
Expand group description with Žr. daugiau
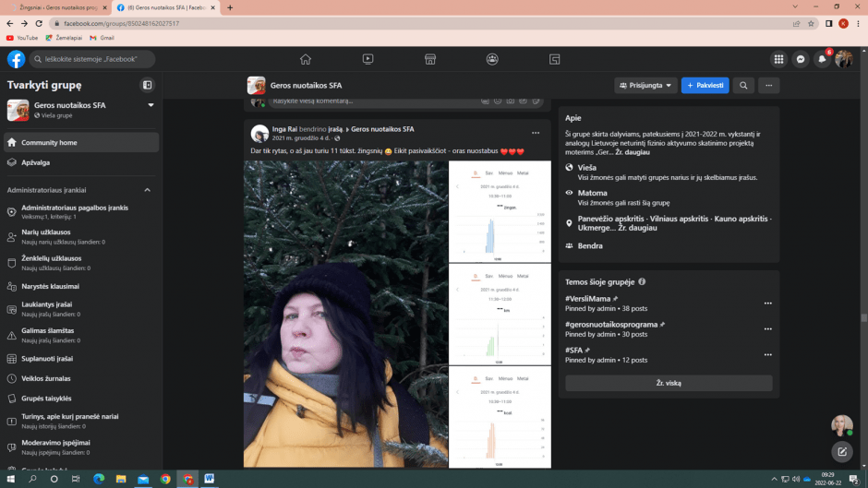point(633,152)
